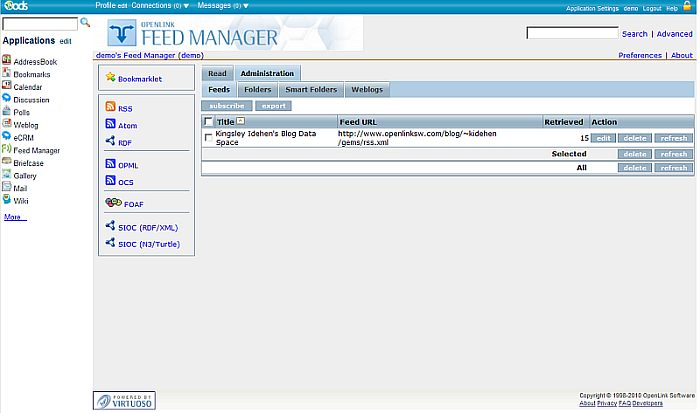Screen dimensions: 700x413
Task: Check the Kingsley Idehen's Blog feed checkbox
Action: click(208, 138)
